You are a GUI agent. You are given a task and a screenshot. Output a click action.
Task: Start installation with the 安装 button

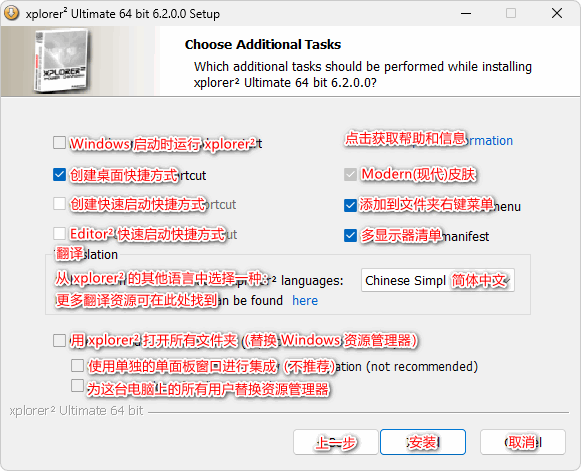click(x=423, y=442)
